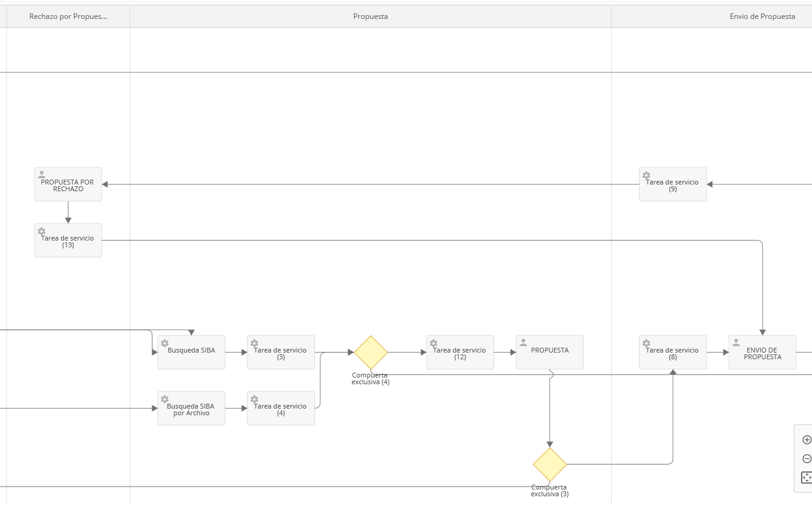This screenshot has width=812, height=506.
Task: Select the Tarea de servicio (4) node
Action: click(281, 409)
